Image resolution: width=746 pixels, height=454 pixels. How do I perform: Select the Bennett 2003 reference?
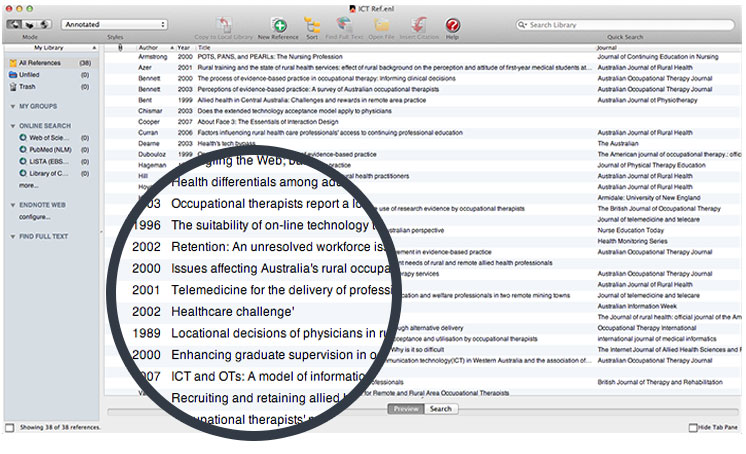click(422, 89)
